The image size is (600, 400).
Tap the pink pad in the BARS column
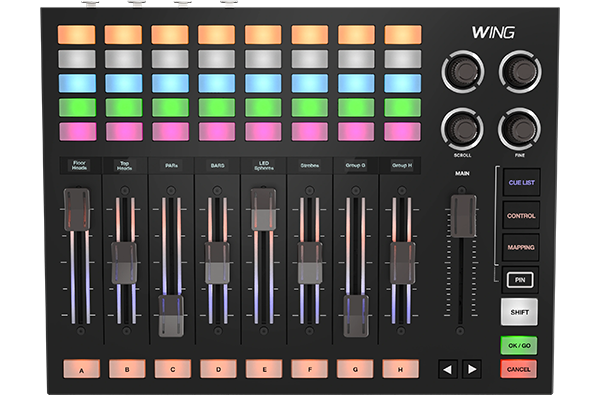click(x=217, y=131)
